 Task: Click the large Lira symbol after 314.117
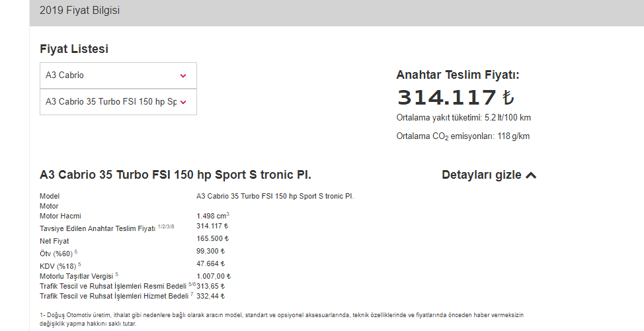click(508, 98)
